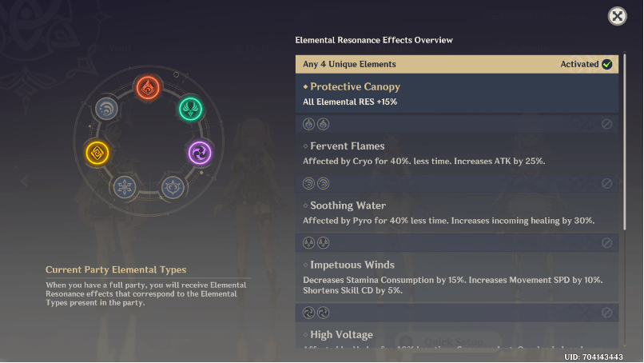Screen dimensions: 644x363
Task: Click second Electro icon above High Voltage
Action: 324,313
